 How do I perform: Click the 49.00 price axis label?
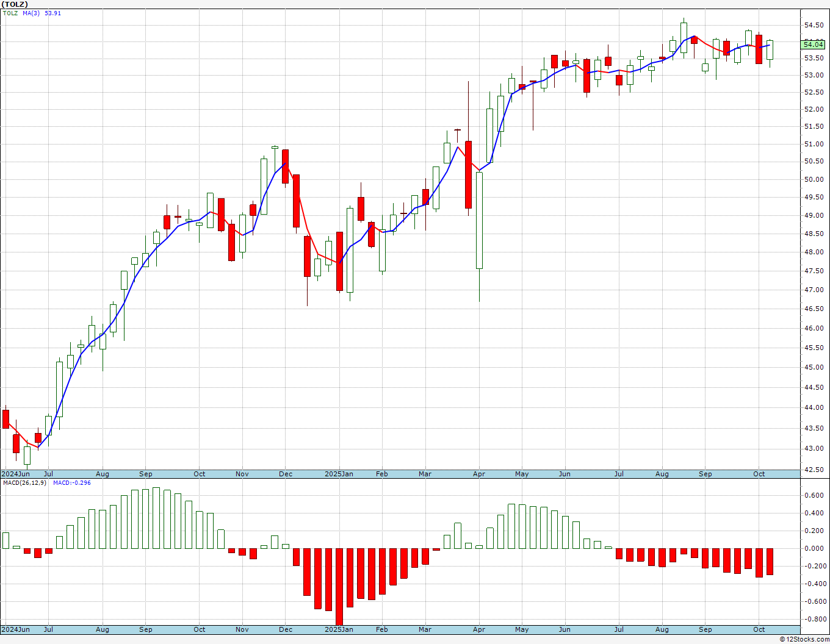tap(814, 215)
